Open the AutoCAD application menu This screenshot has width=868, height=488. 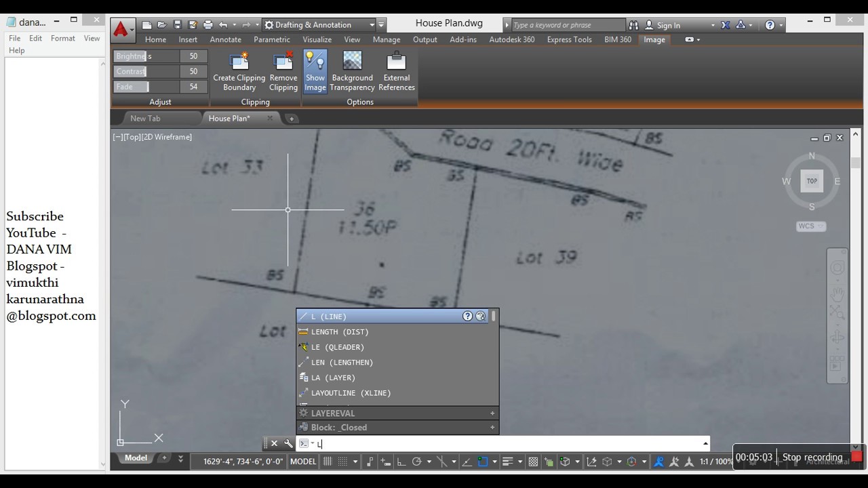pos(122,29)
